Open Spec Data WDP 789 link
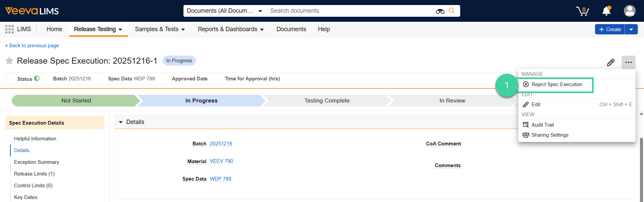Viewport: 644px width, 202px height. pyautogui.click(x=220, y=179)
